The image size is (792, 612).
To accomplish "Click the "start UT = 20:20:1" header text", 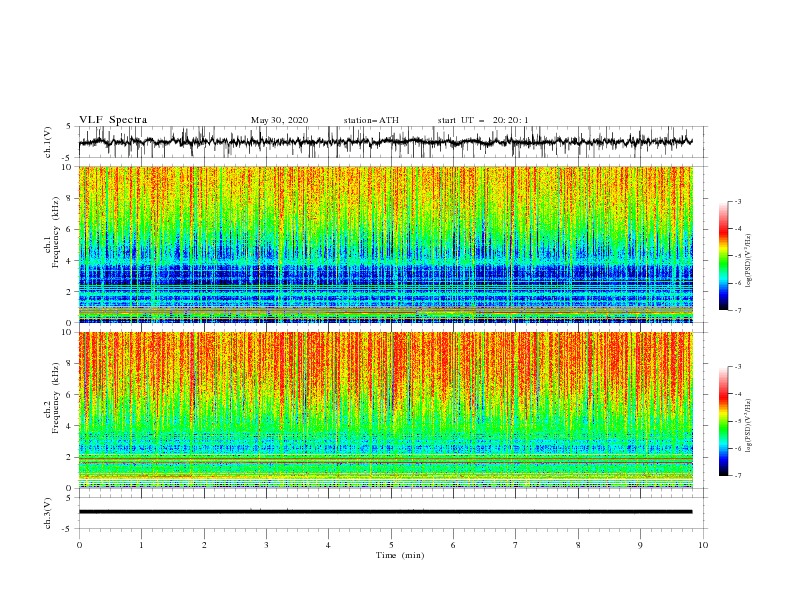I will pyautogui.click(x=483, y=120).
